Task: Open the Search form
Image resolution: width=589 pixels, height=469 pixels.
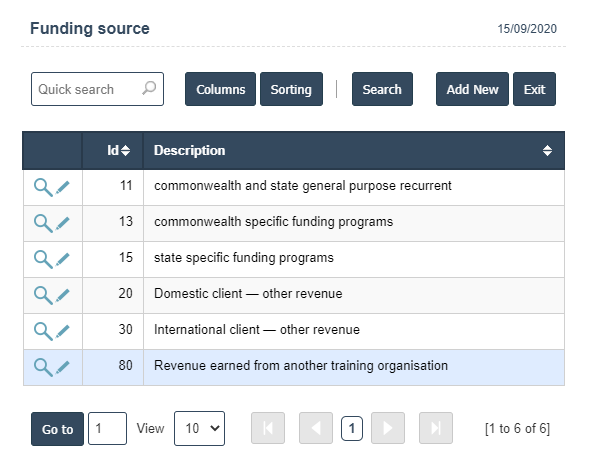Action: point(382,89)
